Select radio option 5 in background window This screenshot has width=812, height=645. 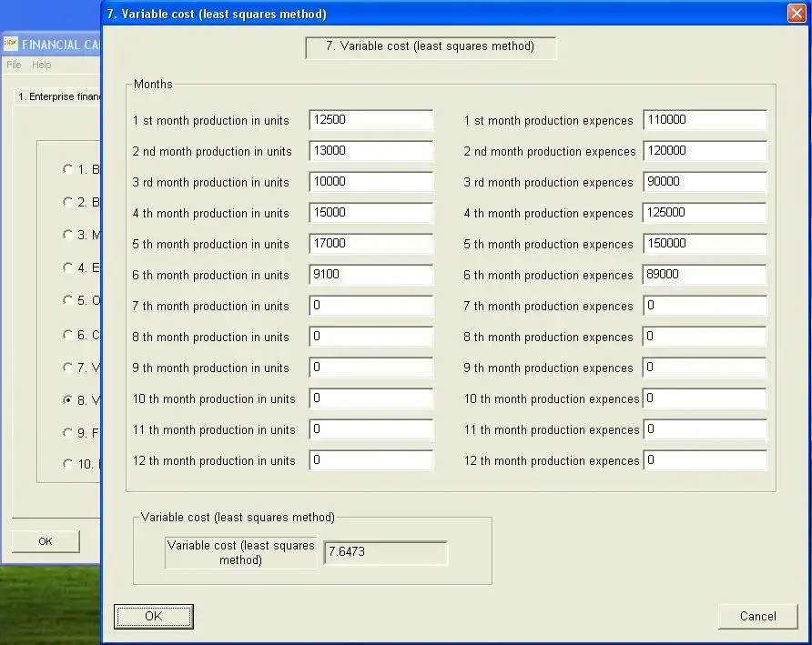67,300
